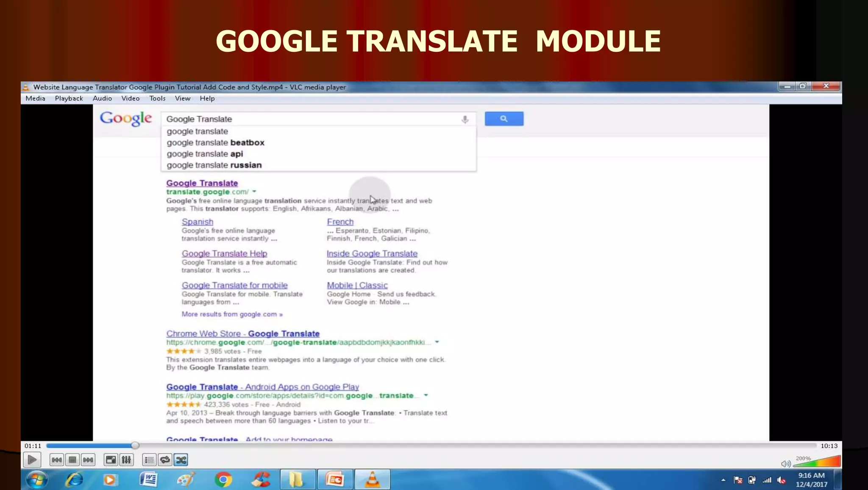Open Paint from the taskbar
Image resolution: width=868 pixels, height=490 pixels.
click(x=186, y=480)
